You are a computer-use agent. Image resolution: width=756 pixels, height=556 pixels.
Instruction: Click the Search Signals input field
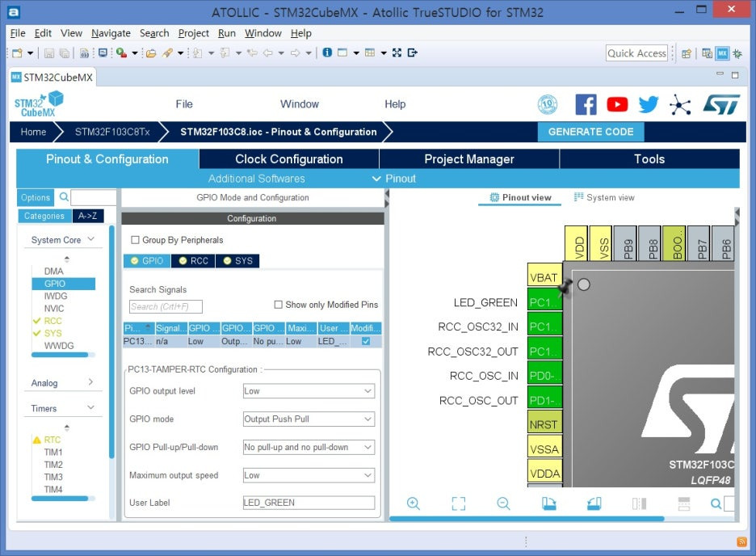[166, 306]
